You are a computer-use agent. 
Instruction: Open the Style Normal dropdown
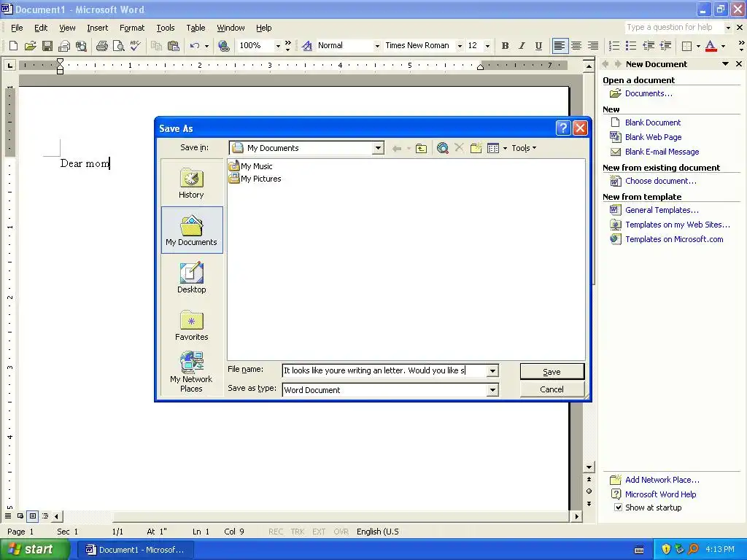coord(377,46)
